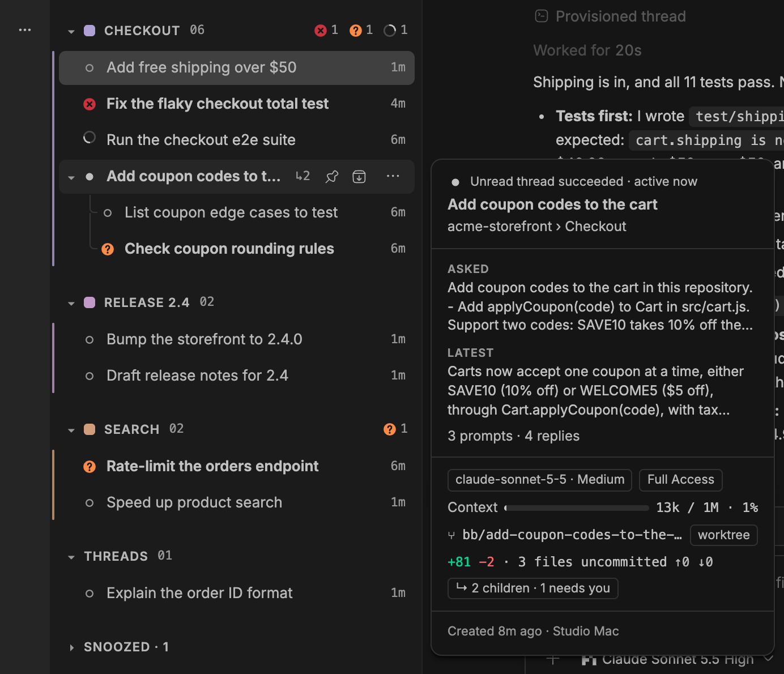Click the running count badge in CHECKOUT header
Viewport: 784px width, 674px height.
pyautogui.click(x=395, y=30)
